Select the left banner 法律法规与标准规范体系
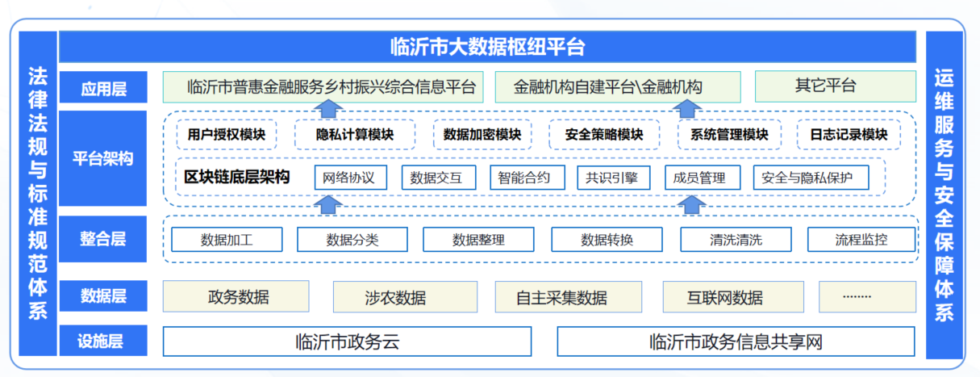The width and height of the screenshot is (980, 377). pyautogui.click(x=37, y=195)
